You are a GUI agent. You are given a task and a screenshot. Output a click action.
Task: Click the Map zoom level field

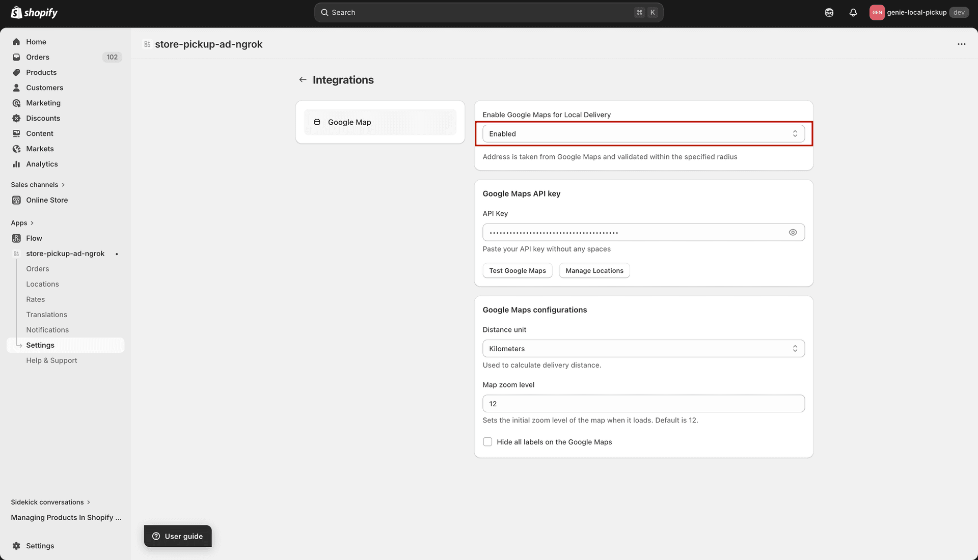pyautogui.click(x=643, y=403)
